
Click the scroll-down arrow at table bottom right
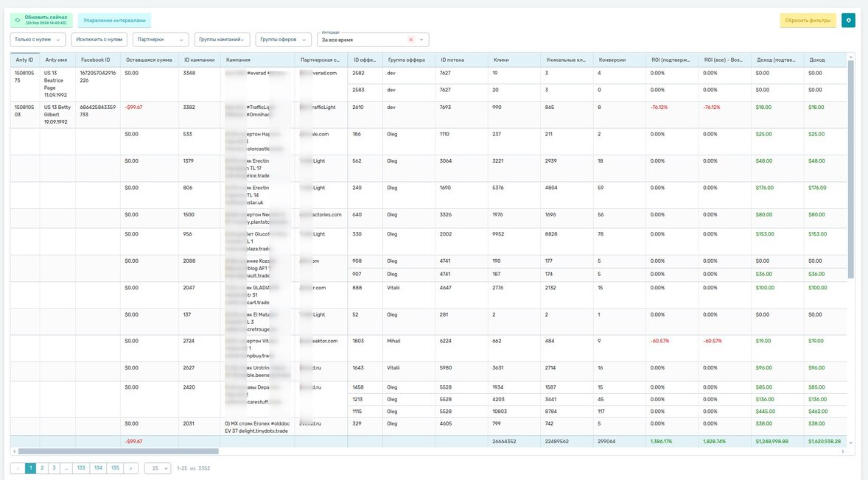851,443
